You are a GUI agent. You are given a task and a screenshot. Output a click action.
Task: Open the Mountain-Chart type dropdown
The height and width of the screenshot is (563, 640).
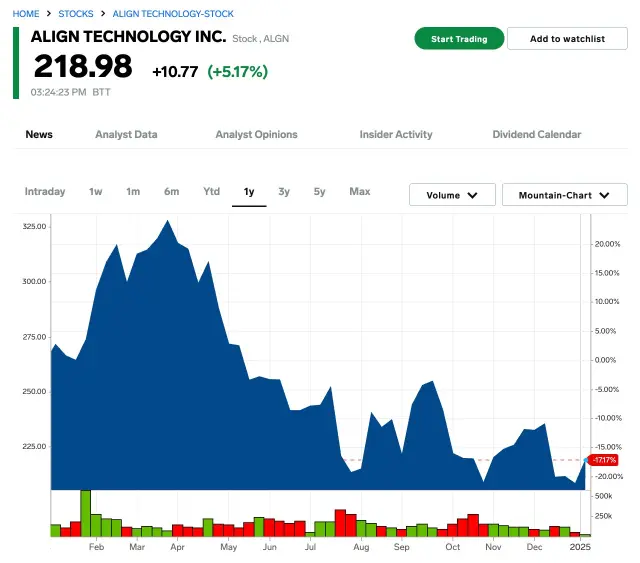point(564,195)
